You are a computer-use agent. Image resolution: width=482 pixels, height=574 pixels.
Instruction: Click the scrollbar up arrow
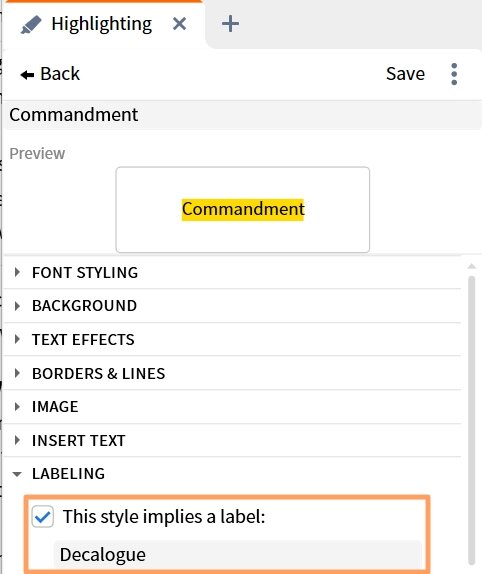click(x=471, y=266)
